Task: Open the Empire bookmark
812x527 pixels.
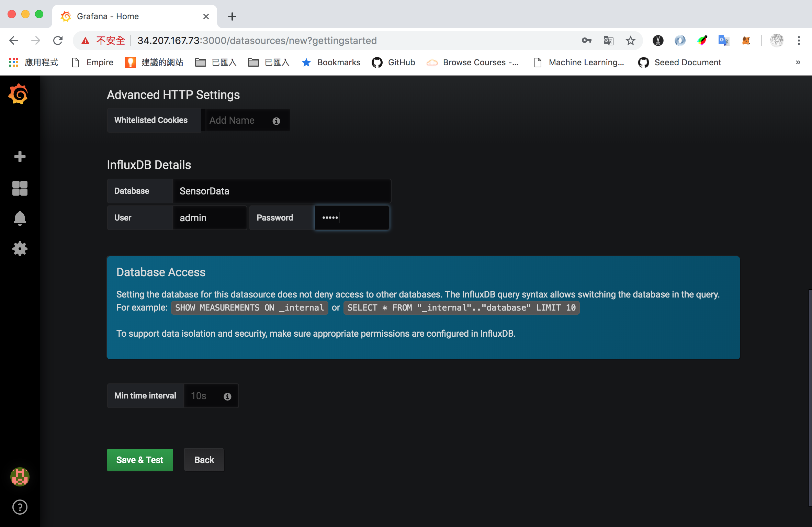Action: click(x=92, y=62)
